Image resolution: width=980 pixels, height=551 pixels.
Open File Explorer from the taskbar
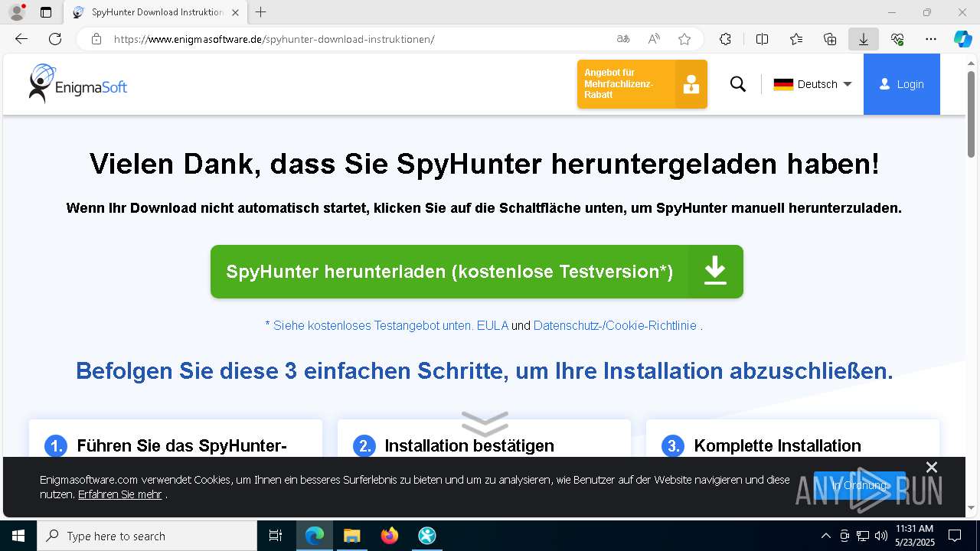click(x=352, y=536)
